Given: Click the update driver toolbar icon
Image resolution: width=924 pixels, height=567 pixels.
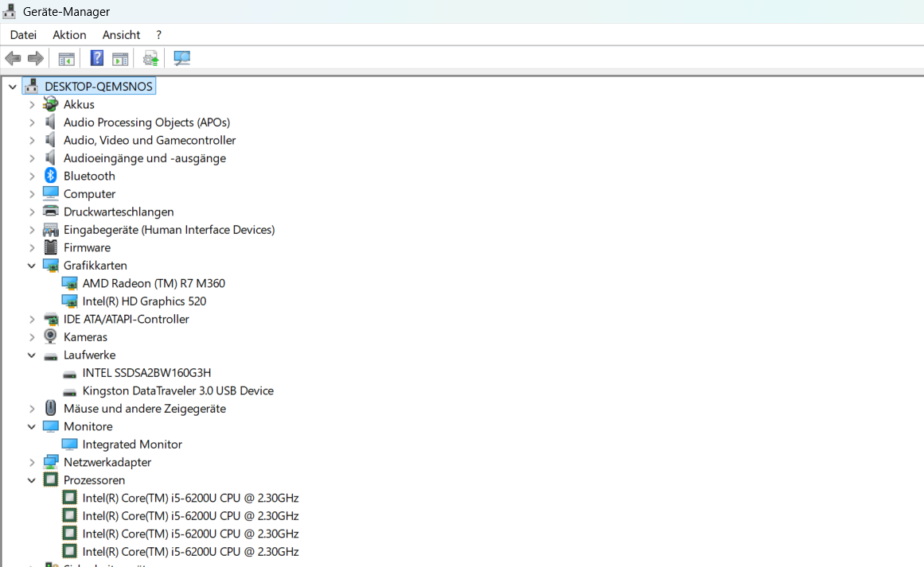Looking at the screenshot, I should pos(151,58).
